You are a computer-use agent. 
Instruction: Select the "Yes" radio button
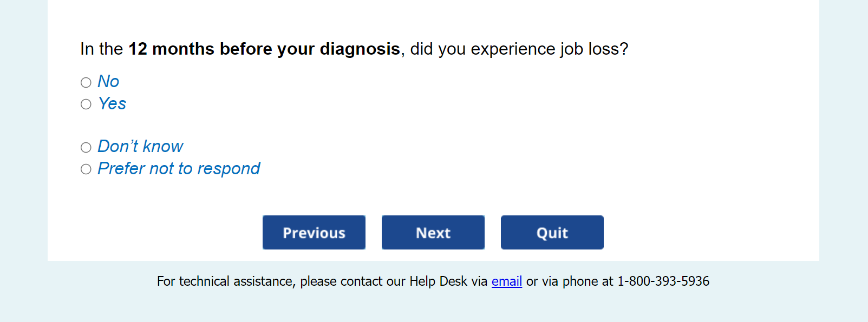pos(86,104)
